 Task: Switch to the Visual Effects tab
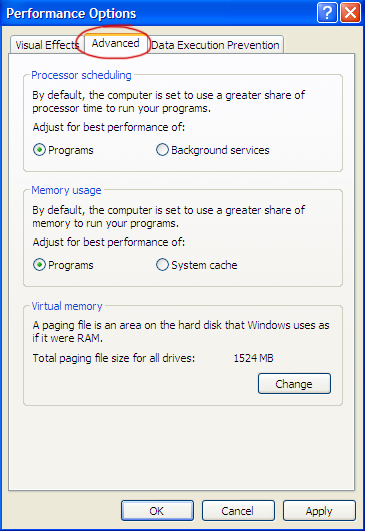(46, 45)
